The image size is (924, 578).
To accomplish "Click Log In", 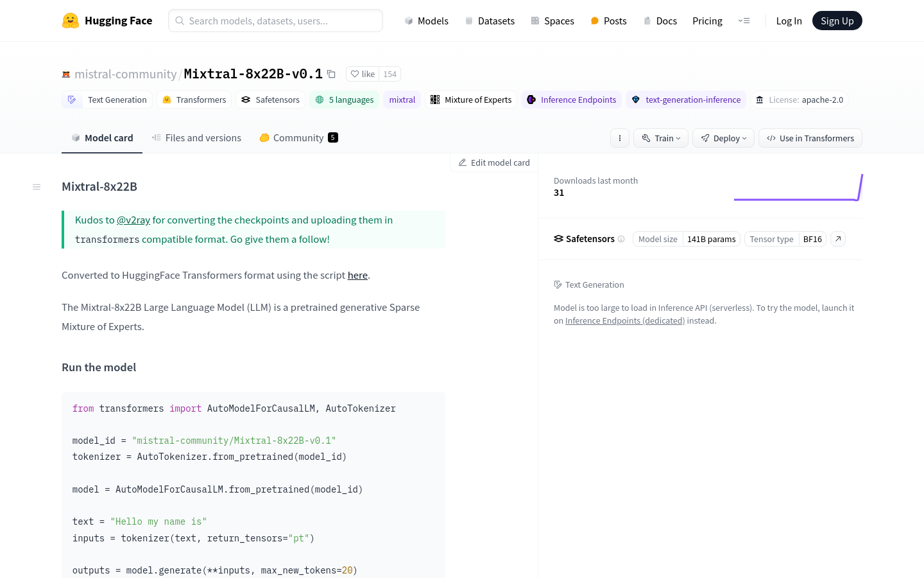I will coord(789,21).
